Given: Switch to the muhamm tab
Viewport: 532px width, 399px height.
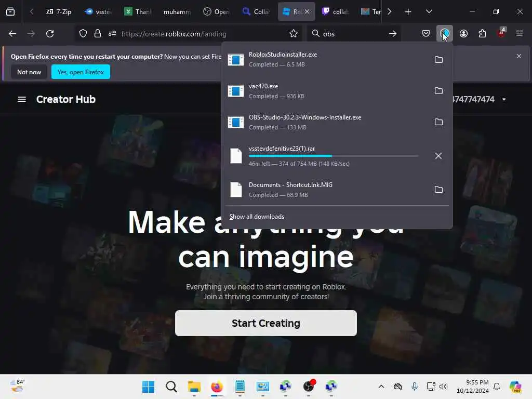Looking at the screenshot, I should pos(177,11).
